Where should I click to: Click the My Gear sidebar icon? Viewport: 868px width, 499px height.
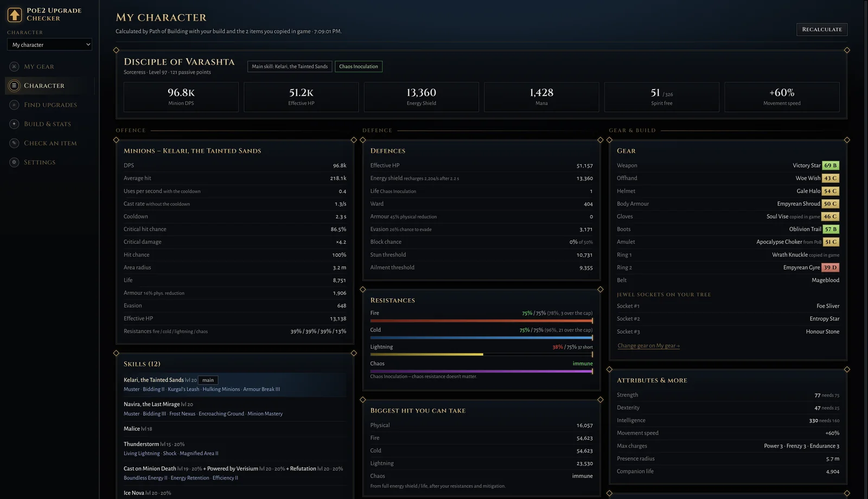14,66
